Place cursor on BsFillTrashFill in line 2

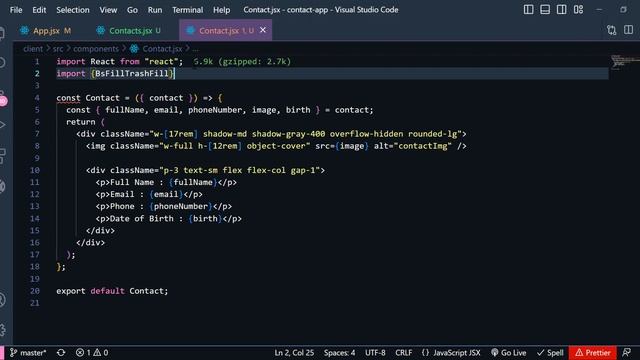pos(132,73)
